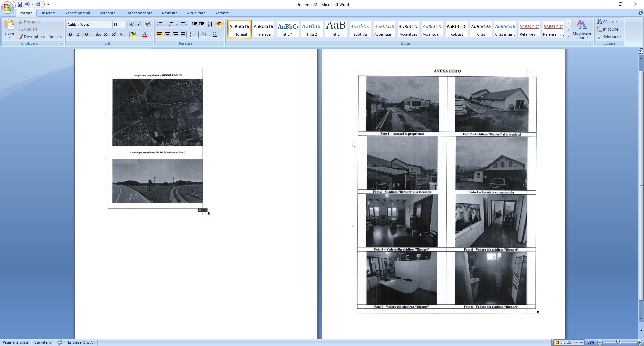Apply the Titlu 1 style
The height and width of the screenshot is (346, 644).
coord(287,29)
